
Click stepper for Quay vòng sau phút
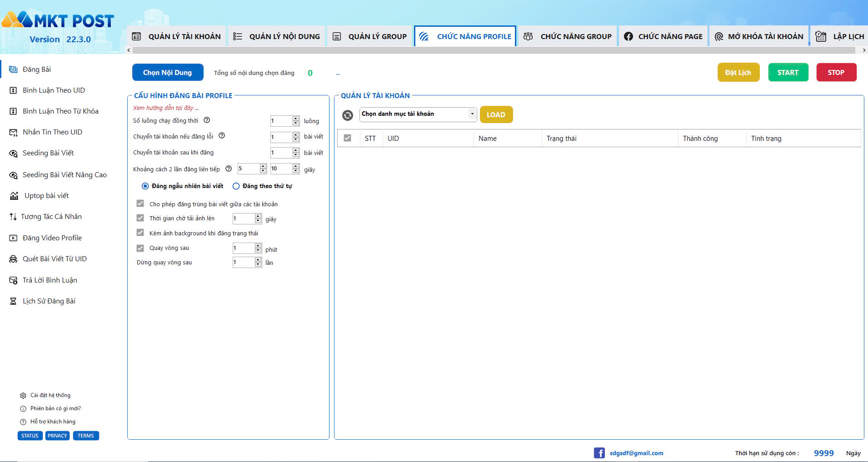click(x=258, y=248)
